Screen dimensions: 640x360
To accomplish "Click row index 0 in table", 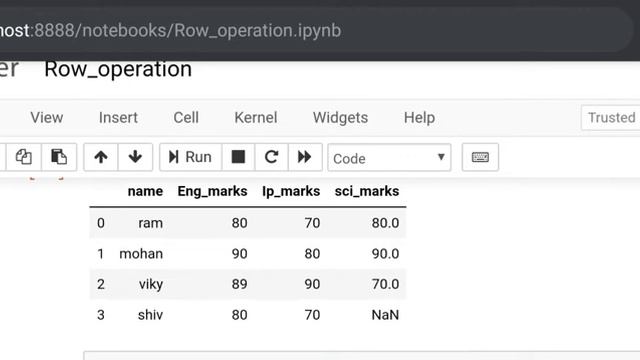I will [x=101, y=223].
